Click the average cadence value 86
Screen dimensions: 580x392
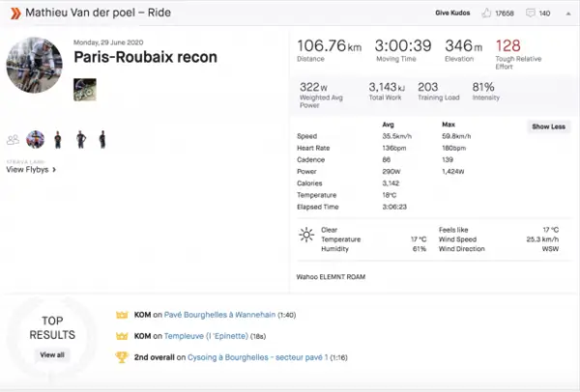coord(386,160)
